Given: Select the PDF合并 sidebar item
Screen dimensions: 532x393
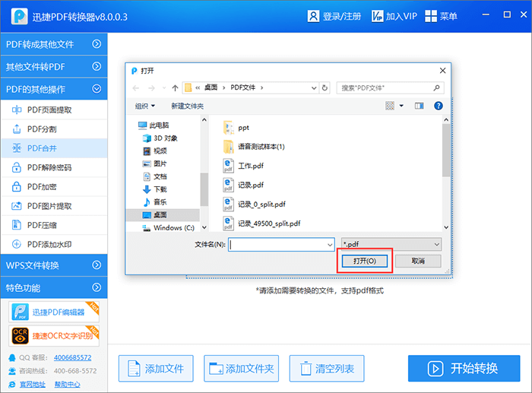Looking at the screenshot, I should coord(54,148).
